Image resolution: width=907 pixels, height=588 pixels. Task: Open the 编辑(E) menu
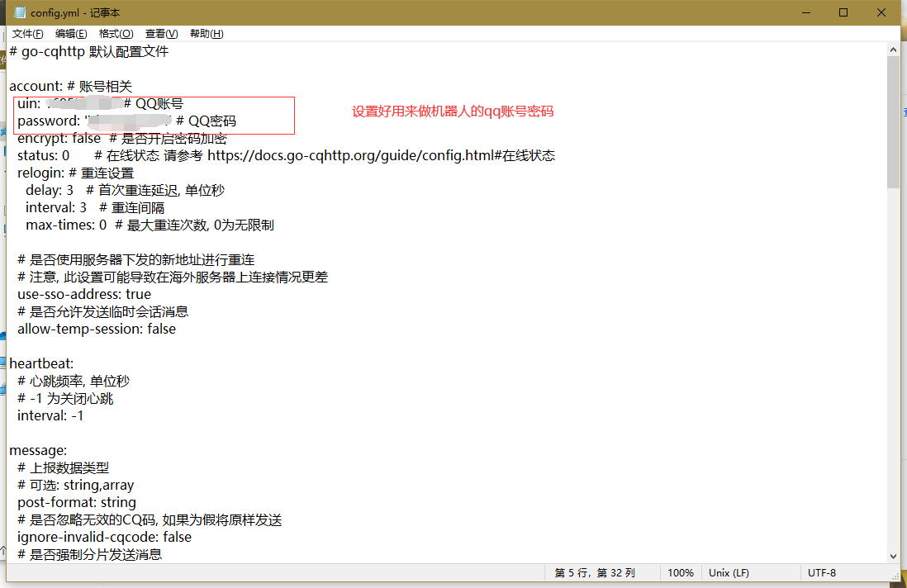71,34
